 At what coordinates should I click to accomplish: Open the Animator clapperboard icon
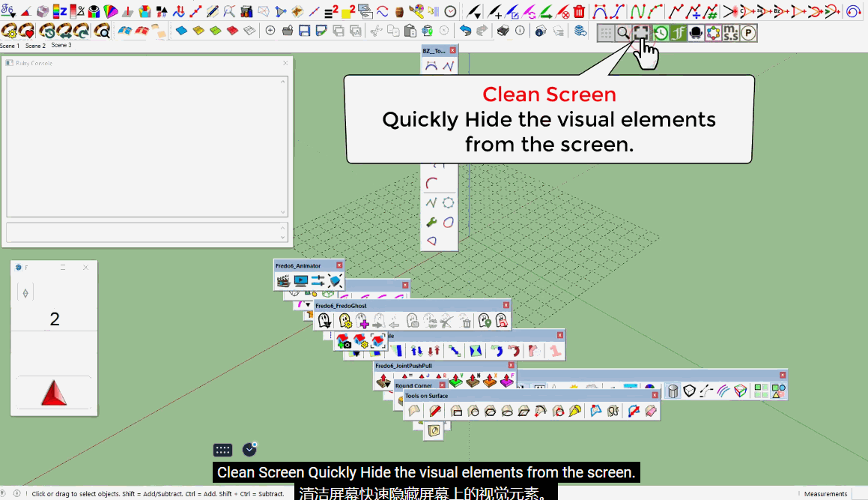pyautogui.click(x=283, y=281)
